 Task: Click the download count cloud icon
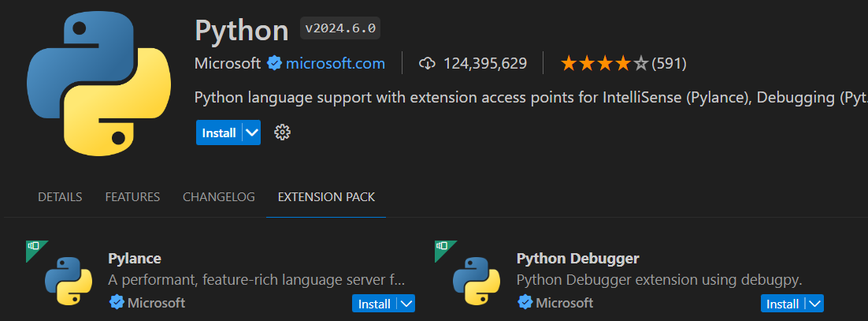427,64
